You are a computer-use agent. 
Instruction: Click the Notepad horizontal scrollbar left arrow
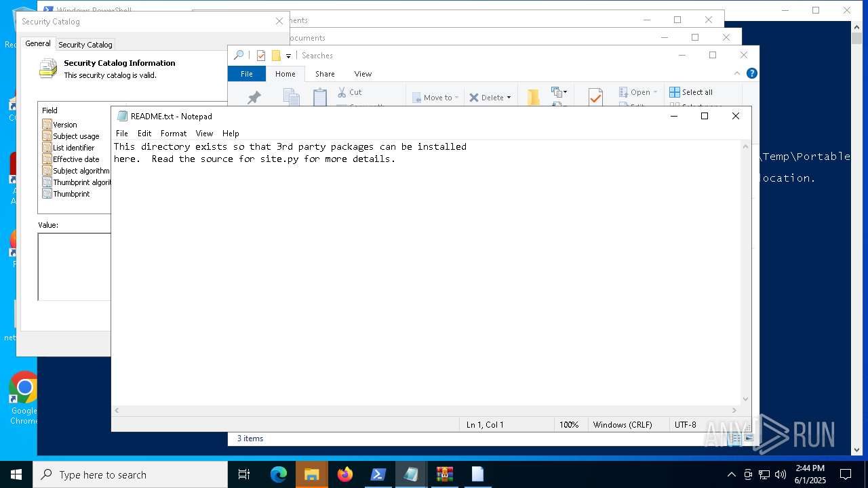(117, 410)
